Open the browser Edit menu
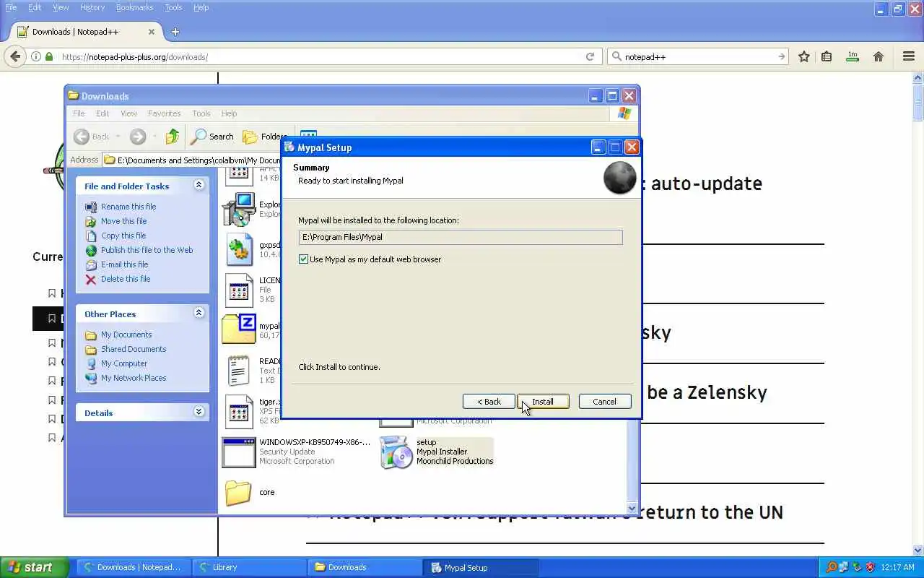924x578 pixels. [x=35, y=7]
